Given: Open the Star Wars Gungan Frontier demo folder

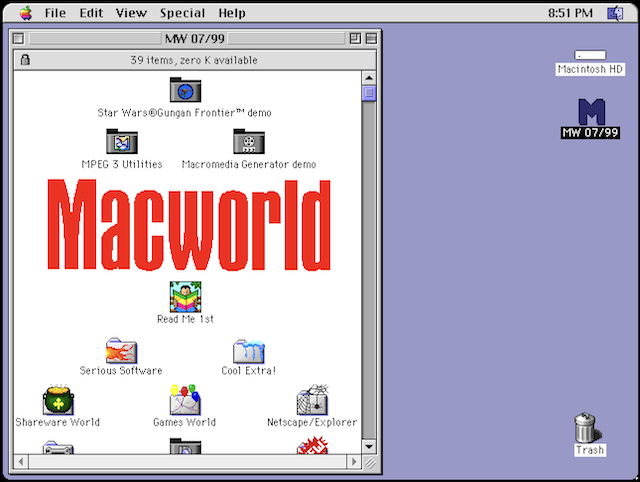Looking at the screenshot, I should [x=185, y=90].
